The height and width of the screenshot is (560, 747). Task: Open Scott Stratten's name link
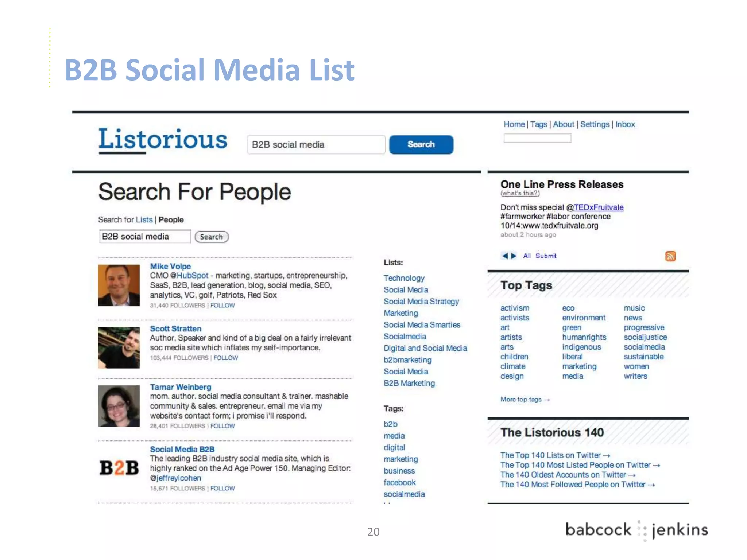point(175,328)
